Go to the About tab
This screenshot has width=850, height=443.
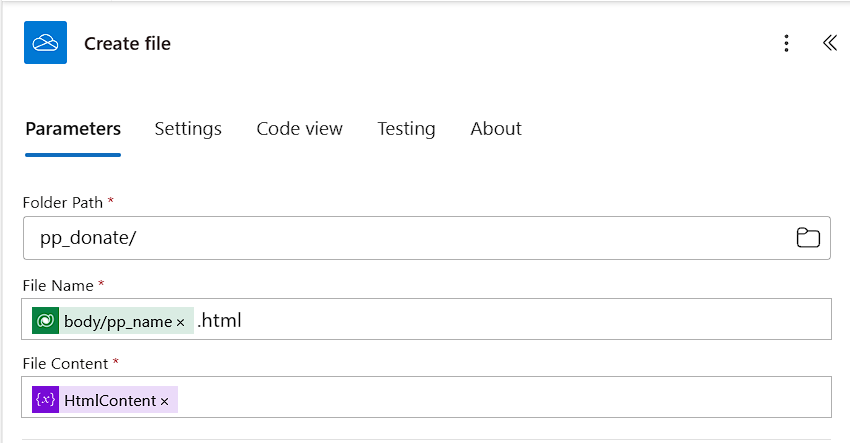[x=496, y=128]
